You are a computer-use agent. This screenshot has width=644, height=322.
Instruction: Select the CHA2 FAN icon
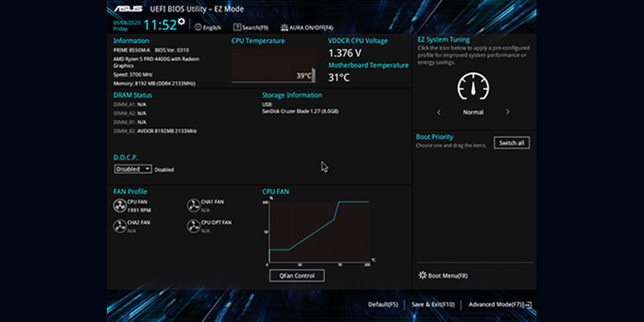point(120,226)
